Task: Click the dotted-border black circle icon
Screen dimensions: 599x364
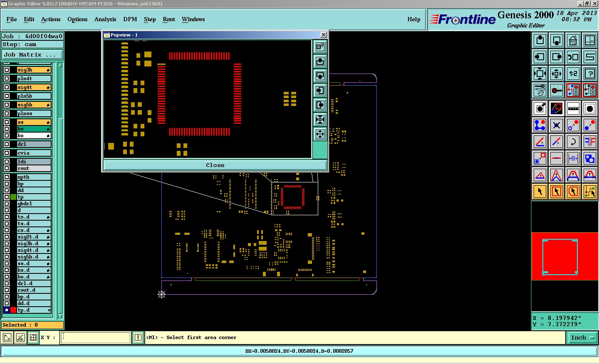Action: pyautogui.click(x=590, y=108)
